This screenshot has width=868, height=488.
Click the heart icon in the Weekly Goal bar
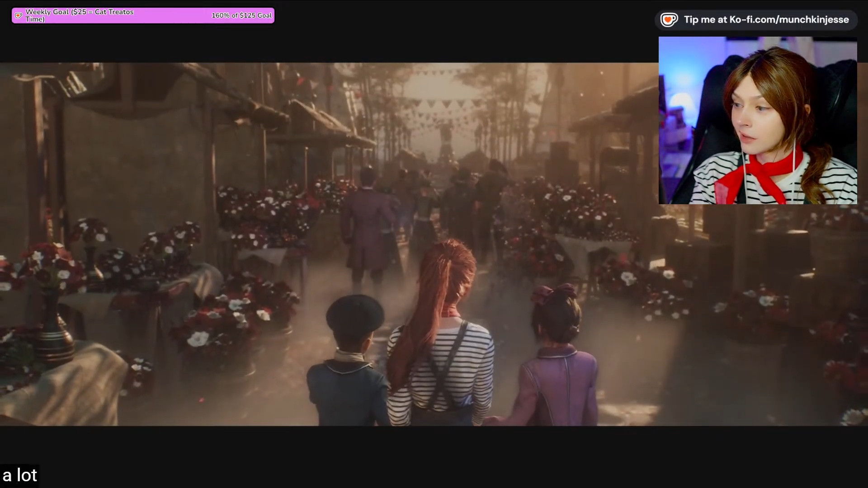tap(19, 15)
